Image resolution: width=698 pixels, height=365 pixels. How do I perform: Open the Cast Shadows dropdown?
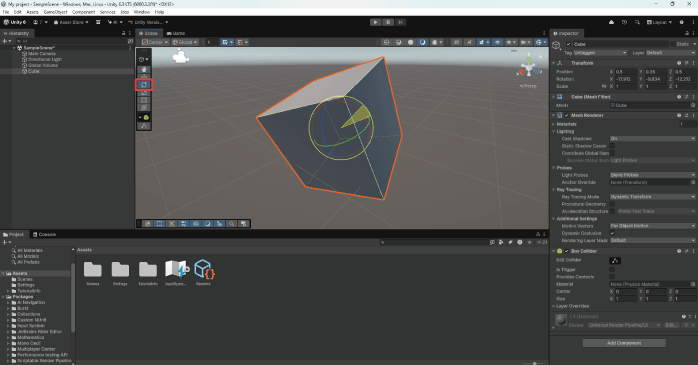pyautogui.click(x=652, y=138)
